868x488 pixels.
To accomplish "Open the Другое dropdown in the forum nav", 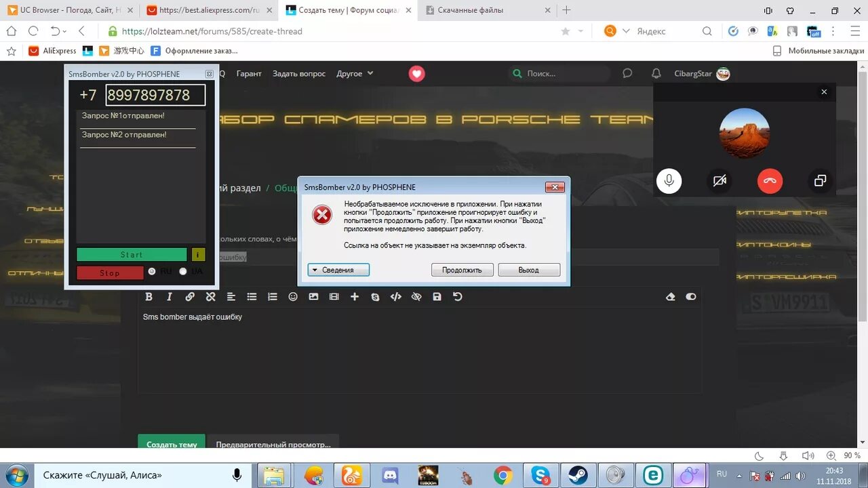I will pyautogui.click(x=355, y=73).
